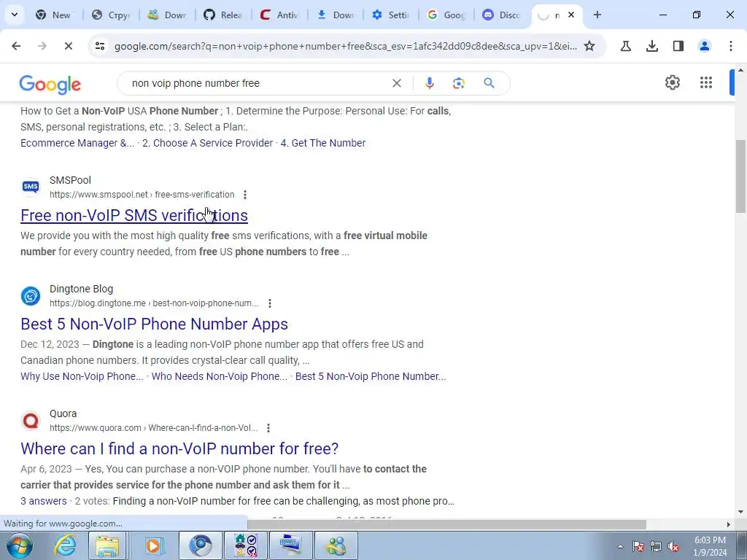Click the Dingtone Blog favicon
Image resolution: width=747 pixels, height=560 pixels.
pyautogui.click(x=31, y=296)
